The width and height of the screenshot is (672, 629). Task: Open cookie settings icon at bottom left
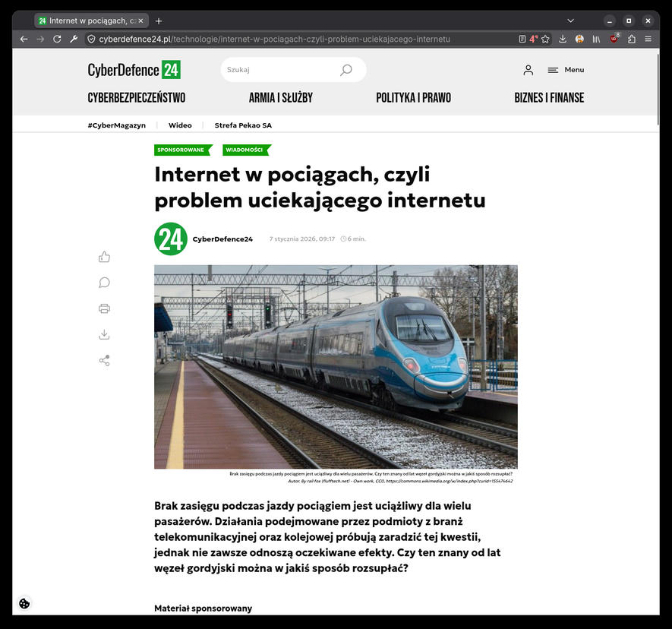point(24,603)
